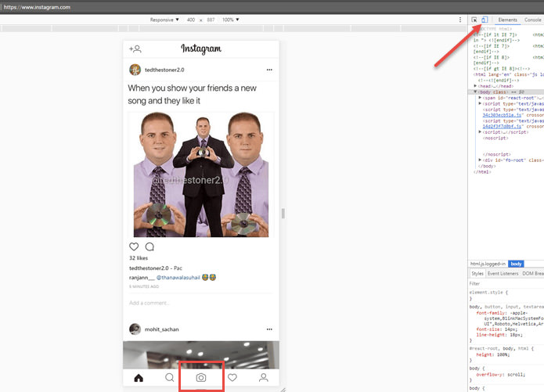Expand the head node in the DOM tree
Image resolution: width=544 pixels, height=392 pixels.
tap(476, 86)
